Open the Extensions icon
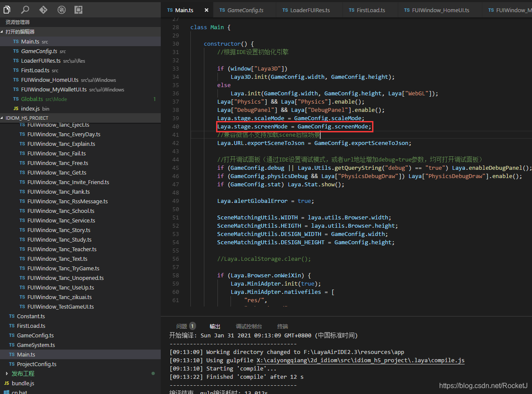 (78, 9)
